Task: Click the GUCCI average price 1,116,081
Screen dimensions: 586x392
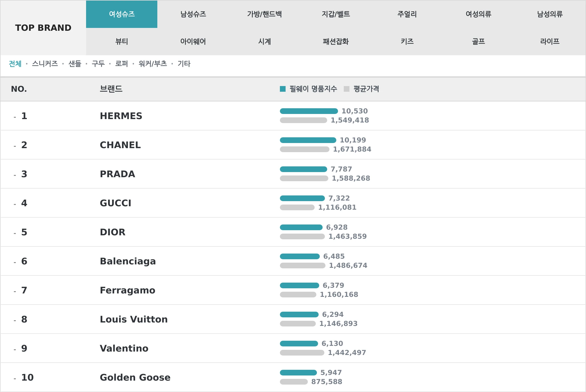Action: pyautogui.click(x=337, y=207)
